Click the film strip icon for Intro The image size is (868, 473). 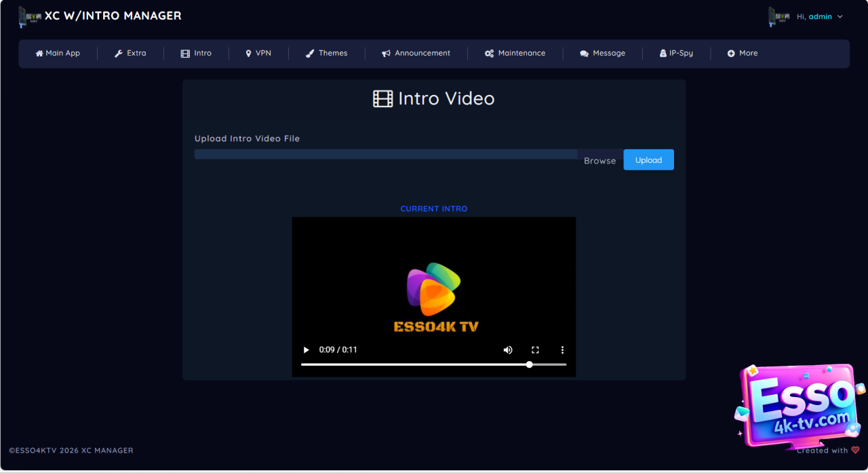tap(185, 54)
